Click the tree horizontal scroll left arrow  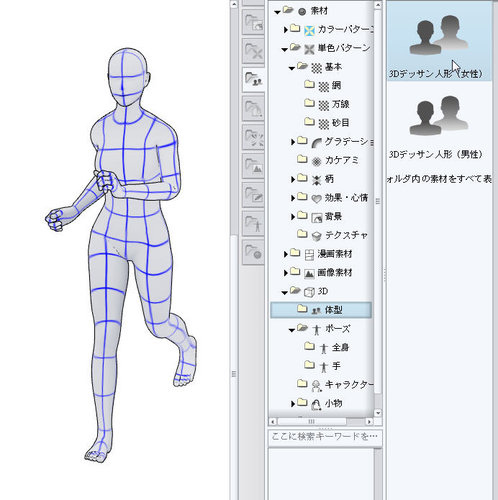click(273, 421)
